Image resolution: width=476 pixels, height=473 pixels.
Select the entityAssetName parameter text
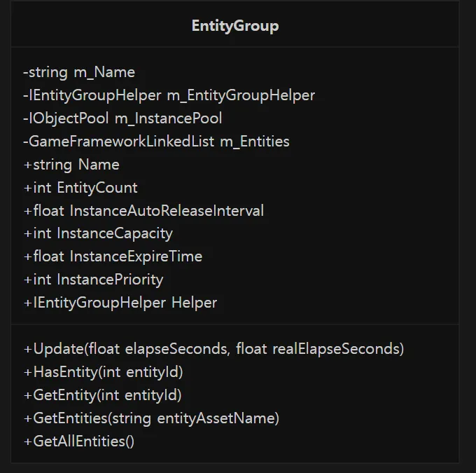216,418
